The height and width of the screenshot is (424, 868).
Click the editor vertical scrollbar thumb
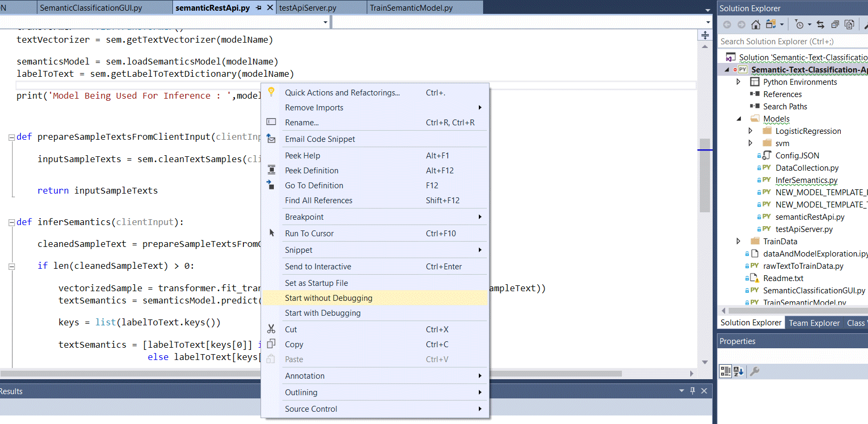[705, 176]
